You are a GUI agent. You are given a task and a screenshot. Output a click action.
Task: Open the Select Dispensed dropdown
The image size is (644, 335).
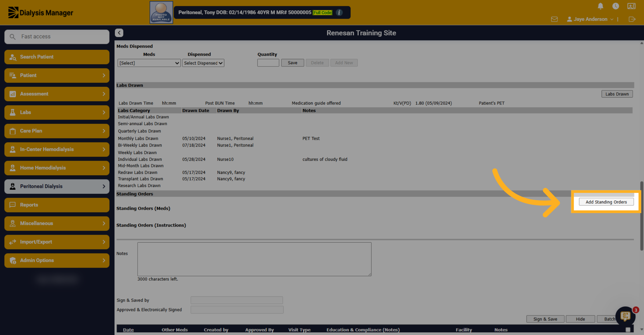(203, 63)
